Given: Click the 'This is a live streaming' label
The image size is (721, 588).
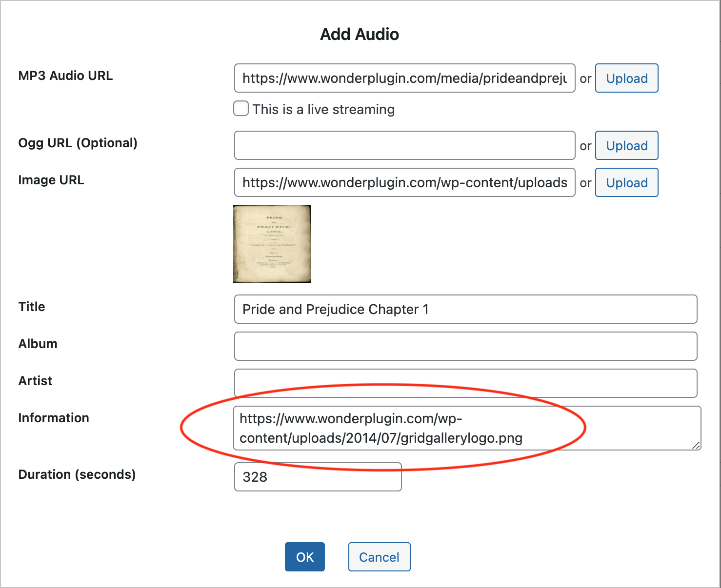Looking at the screenshot, I should 323,109.
